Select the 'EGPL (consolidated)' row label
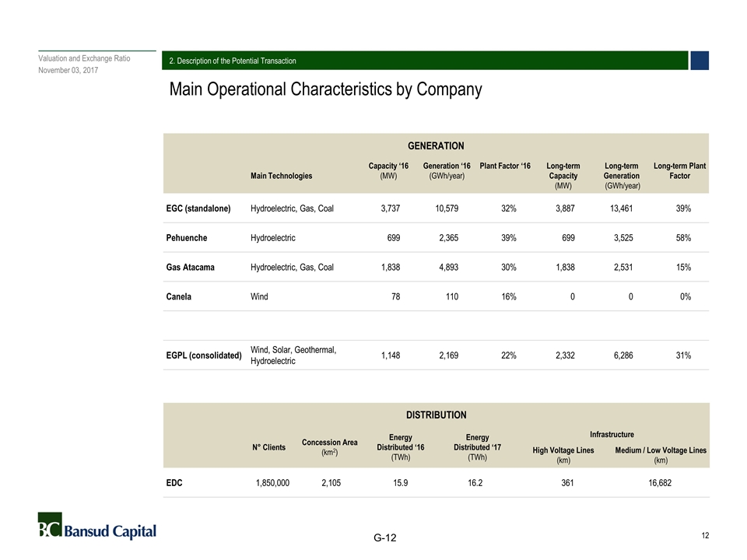The image size is (747, 560). coord(204,355)
